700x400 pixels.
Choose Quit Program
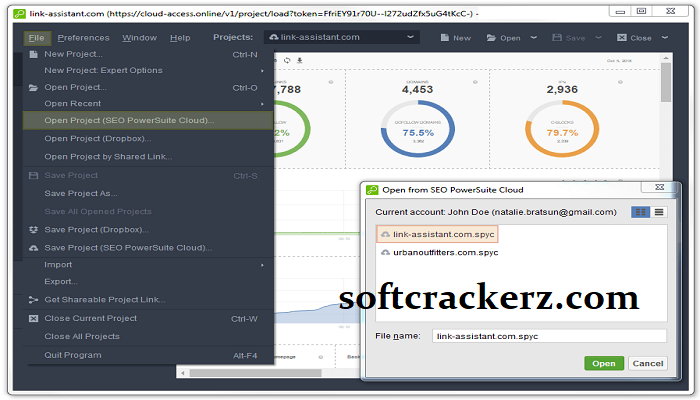coord(148,355)
